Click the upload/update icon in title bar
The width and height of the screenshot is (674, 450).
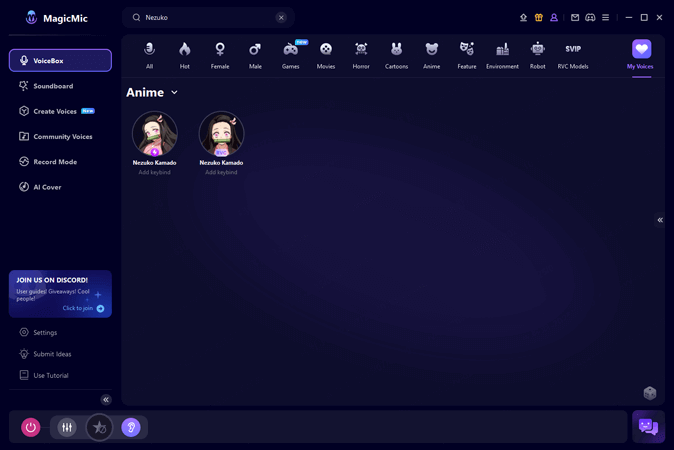(523, 18)
